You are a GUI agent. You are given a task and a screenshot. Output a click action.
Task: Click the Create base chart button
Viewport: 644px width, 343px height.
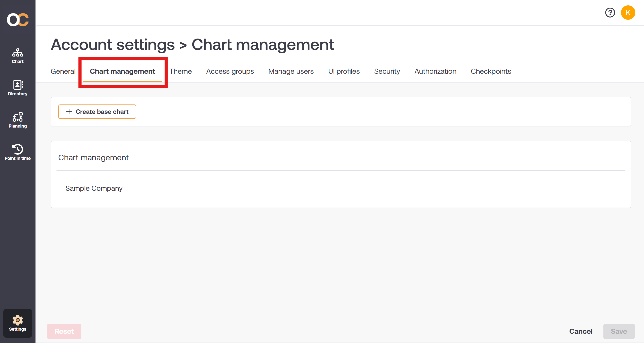(97, 112)
